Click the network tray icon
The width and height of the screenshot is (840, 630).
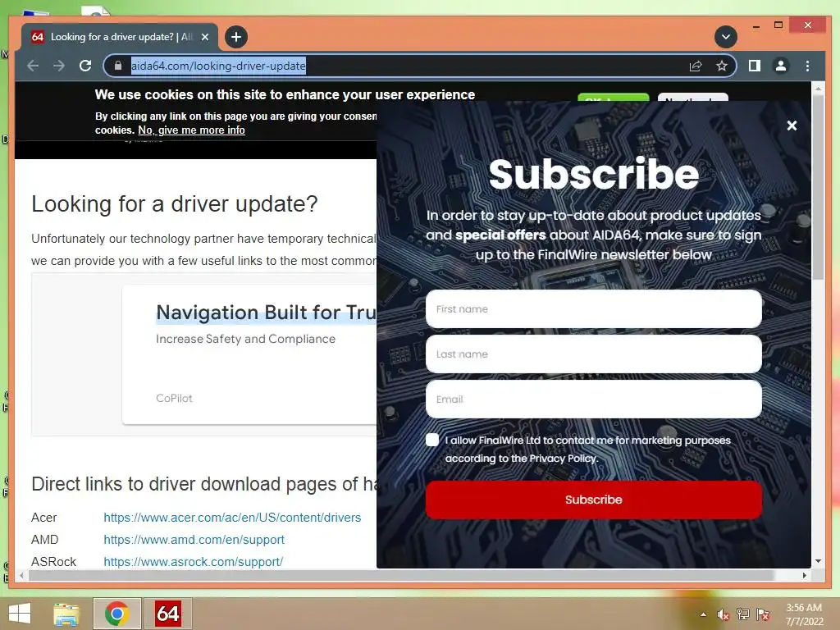click(x=742, y=614)
